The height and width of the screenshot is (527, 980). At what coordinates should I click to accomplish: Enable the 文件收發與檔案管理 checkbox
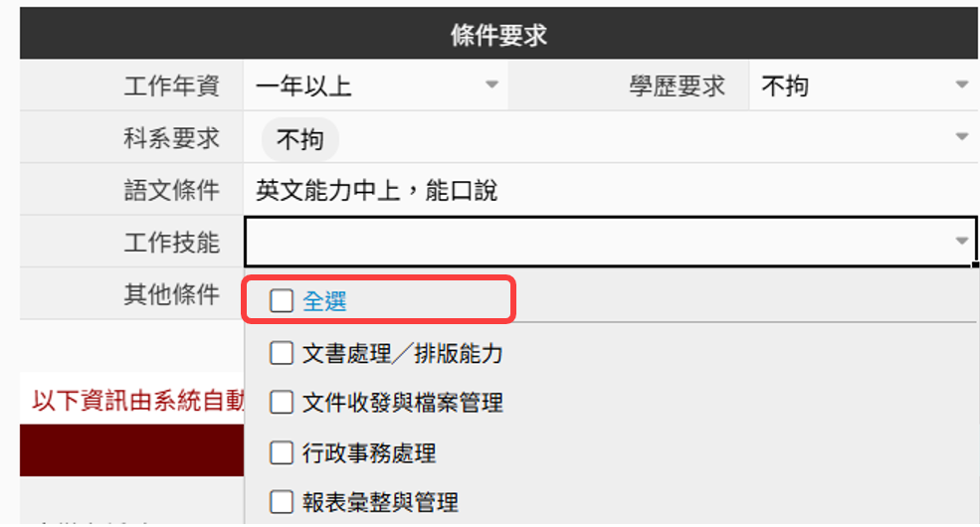tap(282, 403)
